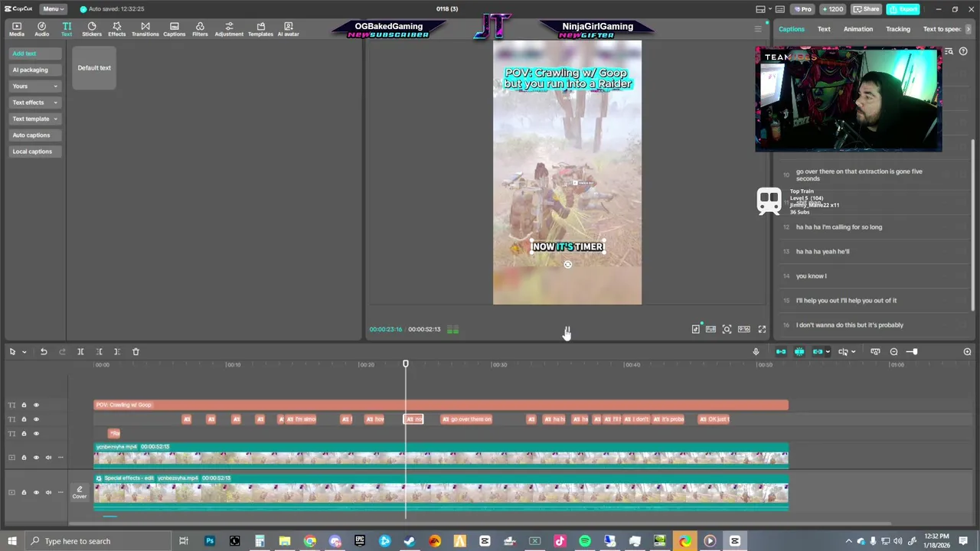980x551 pixels.
Task: Click the Share button
Action: tap(866, 9)
